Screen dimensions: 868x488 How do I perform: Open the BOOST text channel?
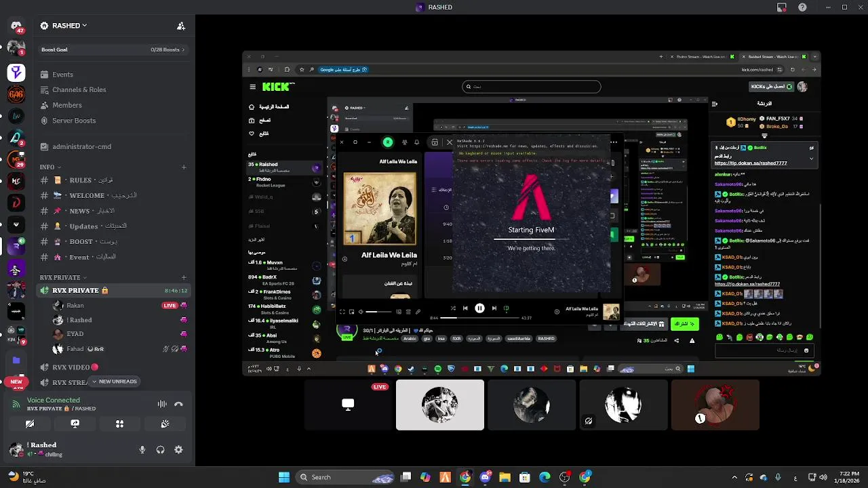(113, 241)
